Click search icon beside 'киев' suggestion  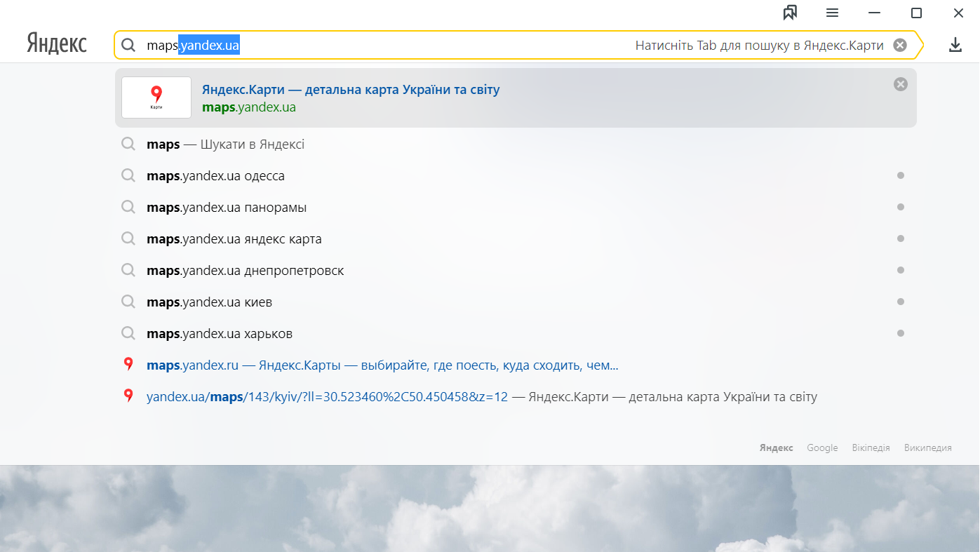128,302
